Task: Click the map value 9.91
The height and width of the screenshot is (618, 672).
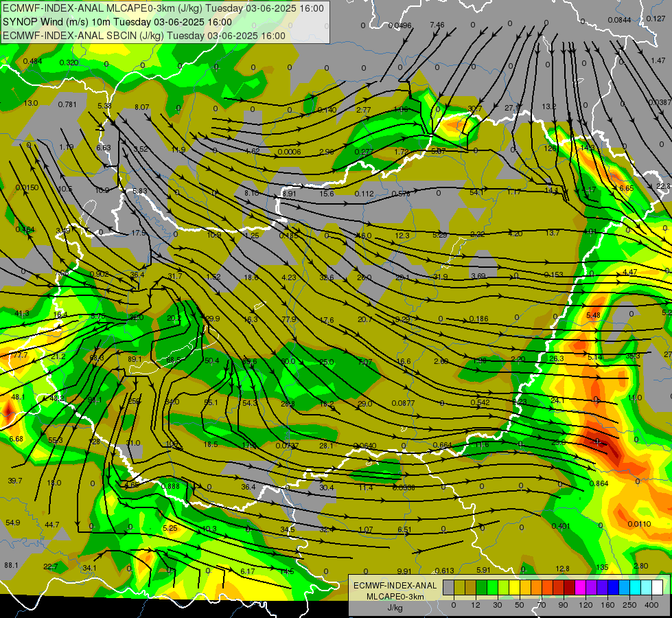Action: (404, 571)
